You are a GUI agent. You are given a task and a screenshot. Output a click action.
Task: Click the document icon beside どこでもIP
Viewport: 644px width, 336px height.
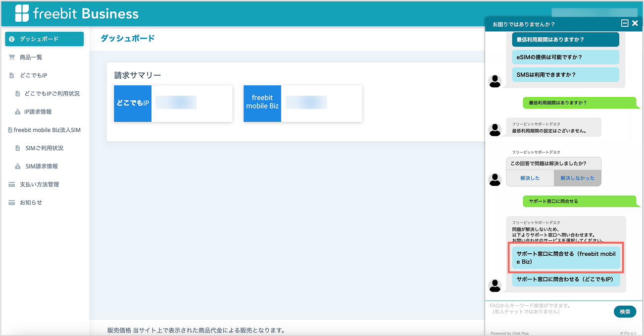pos(12,75)
